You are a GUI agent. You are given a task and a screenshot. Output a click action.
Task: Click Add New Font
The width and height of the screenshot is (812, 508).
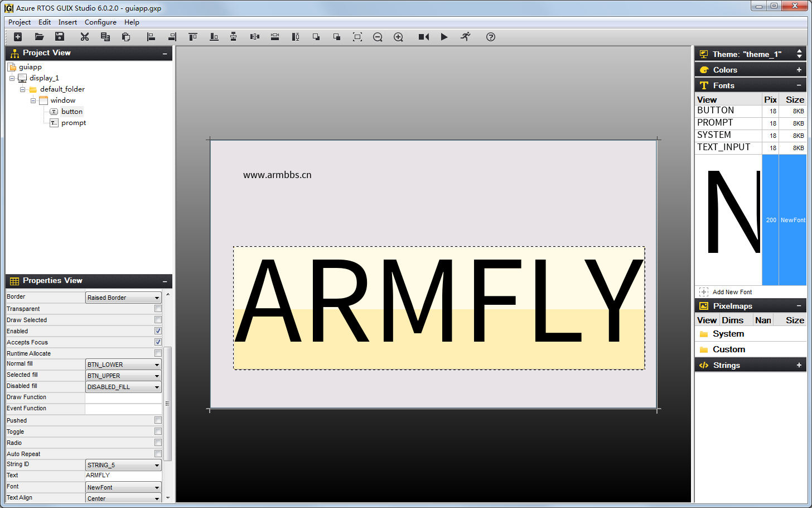coord(732,292)
